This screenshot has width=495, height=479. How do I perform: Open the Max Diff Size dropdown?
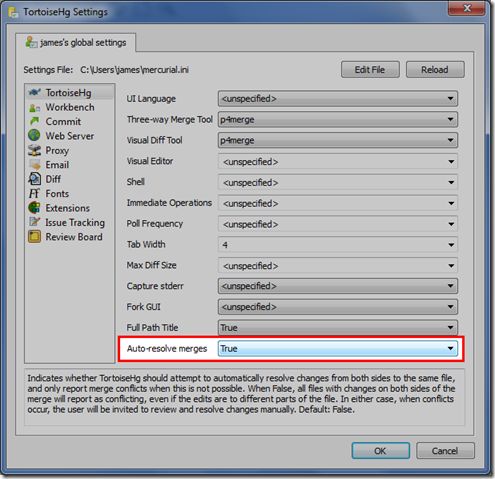[x=338, y=266]
